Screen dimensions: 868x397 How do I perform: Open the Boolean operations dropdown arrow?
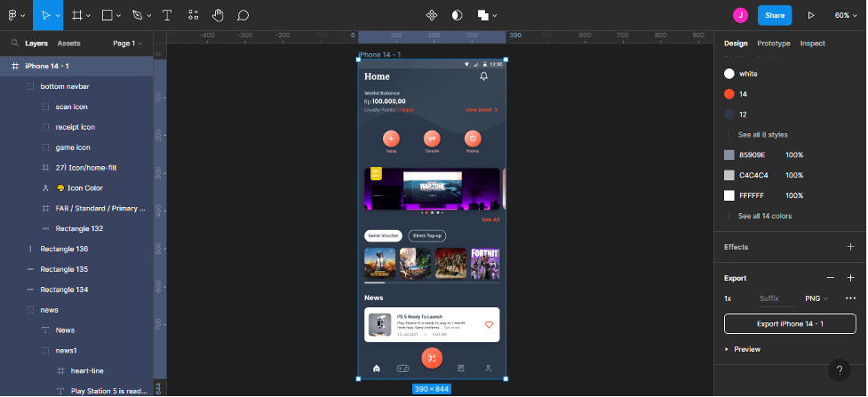click(494, 16)
